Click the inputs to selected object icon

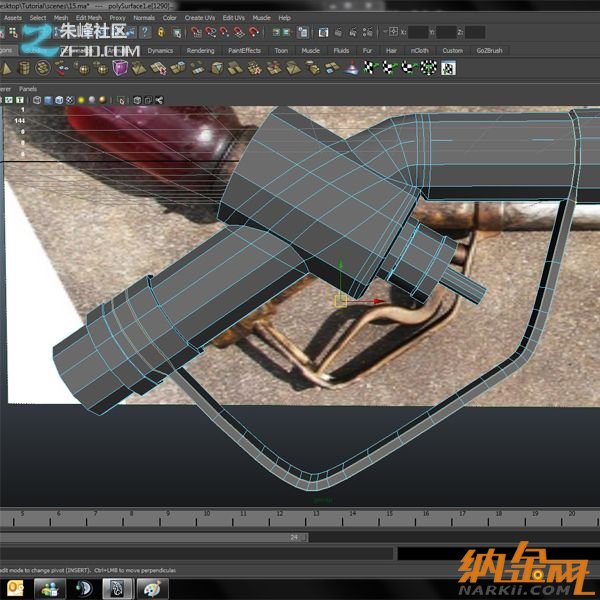click(x=276, y=33)
